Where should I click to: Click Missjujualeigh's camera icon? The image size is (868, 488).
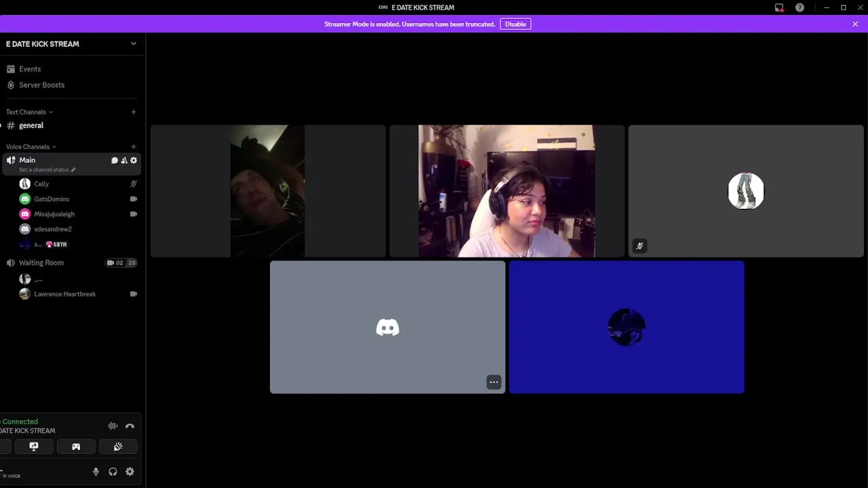(x=134, y=214)
